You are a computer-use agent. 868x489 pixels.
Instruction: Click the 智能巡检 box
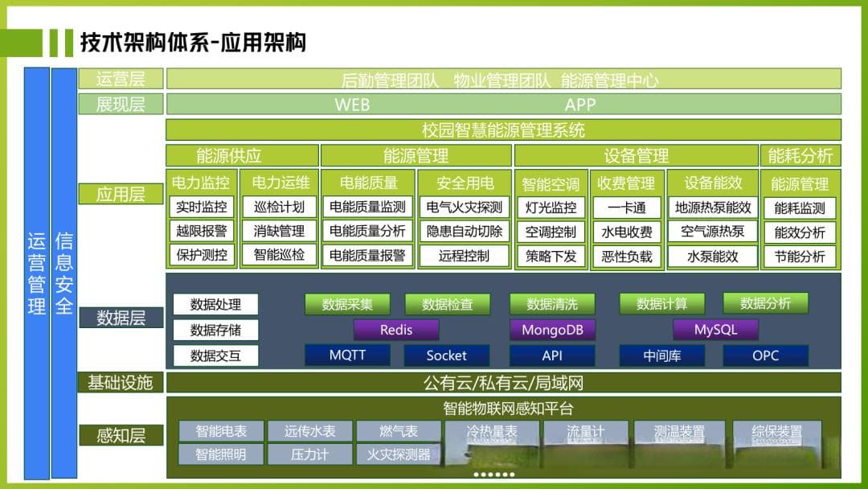coord(279,255)
